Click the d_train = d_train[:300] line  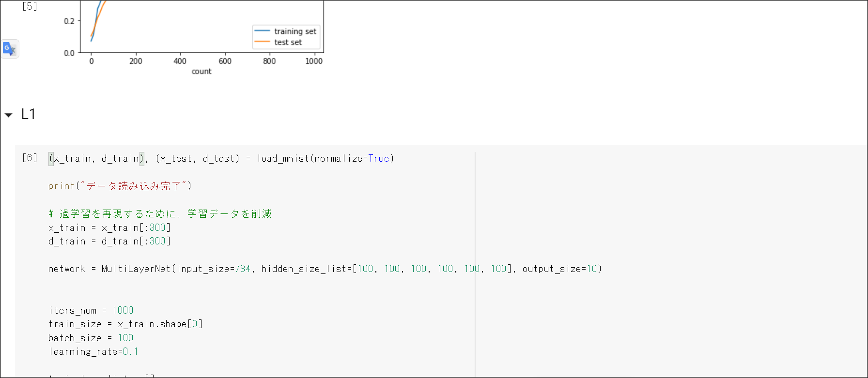[109, 241]
